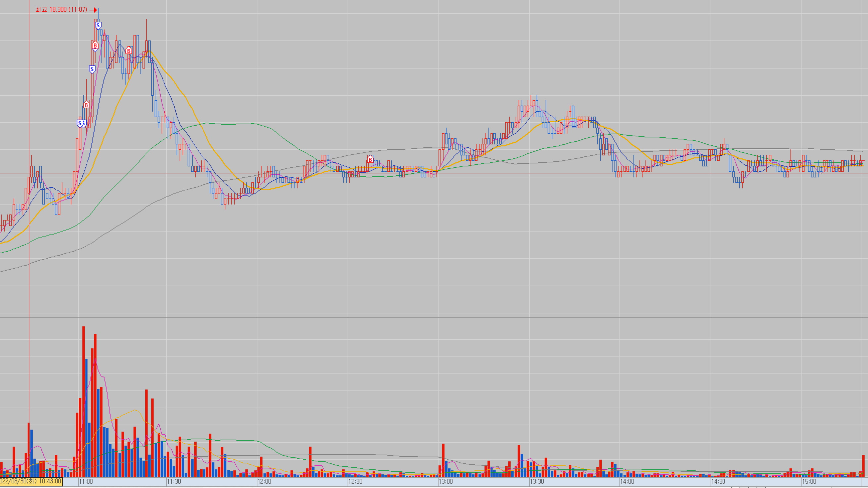Viewport: 868px width, 488px height.
Task: Click the B buy marker just below the peak
Action: click(95, 45)
